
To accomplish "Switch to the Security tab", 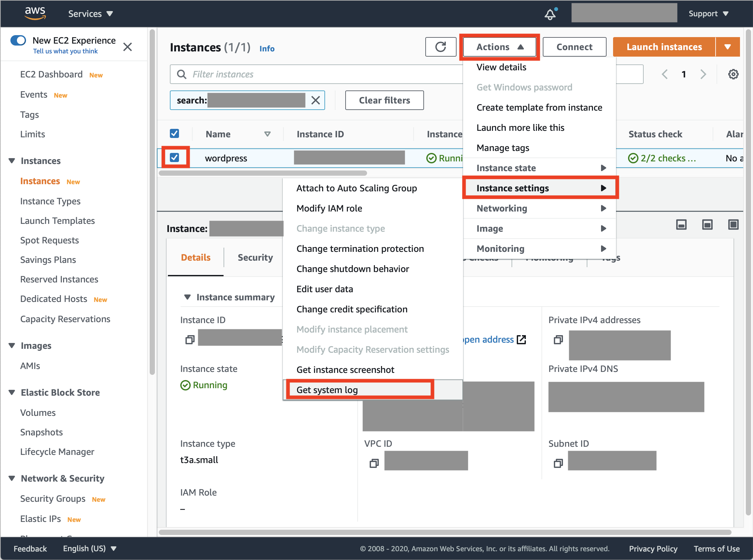I will pyautogui.click(x=255, y=258).
